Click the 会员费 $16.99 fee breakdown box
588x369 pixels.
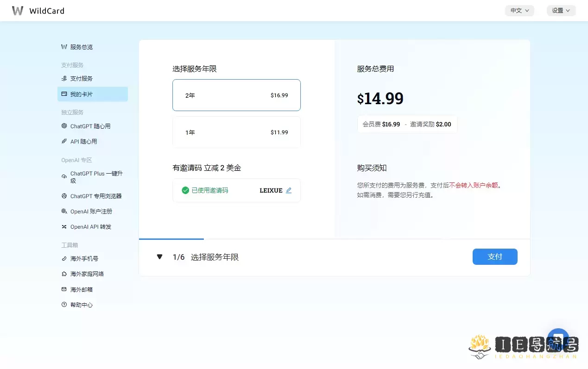click(407, 124)
